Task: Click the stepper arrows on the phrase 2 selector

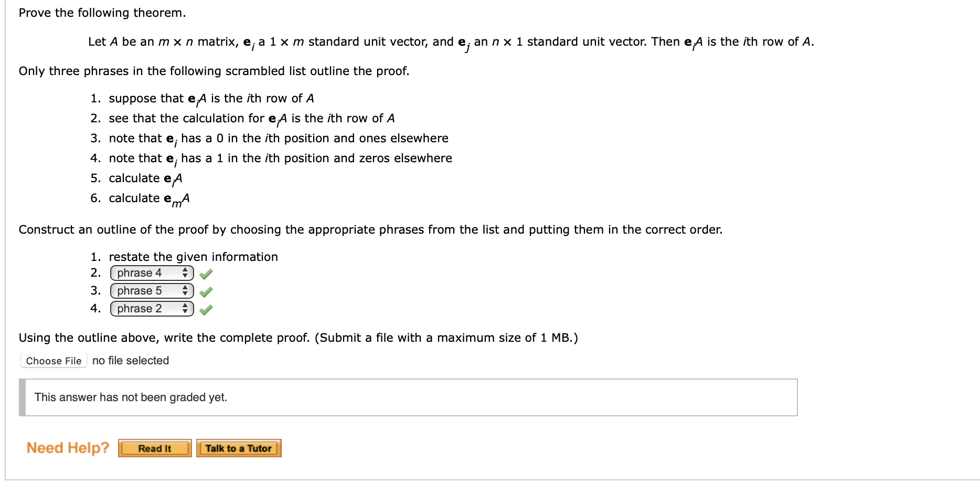Action: pyautogui.click(x=185, y=309)
